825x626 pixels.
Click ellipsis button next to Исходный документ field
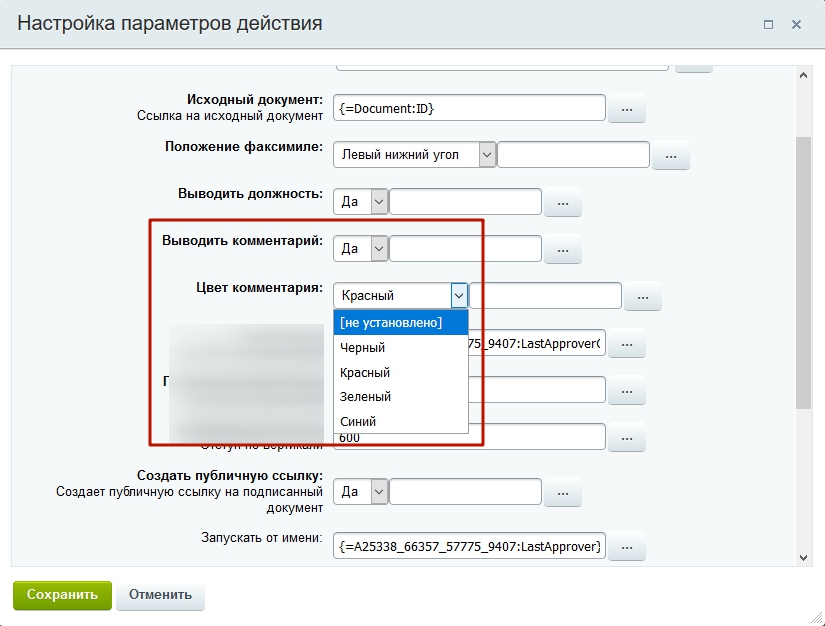coord(626,108)
